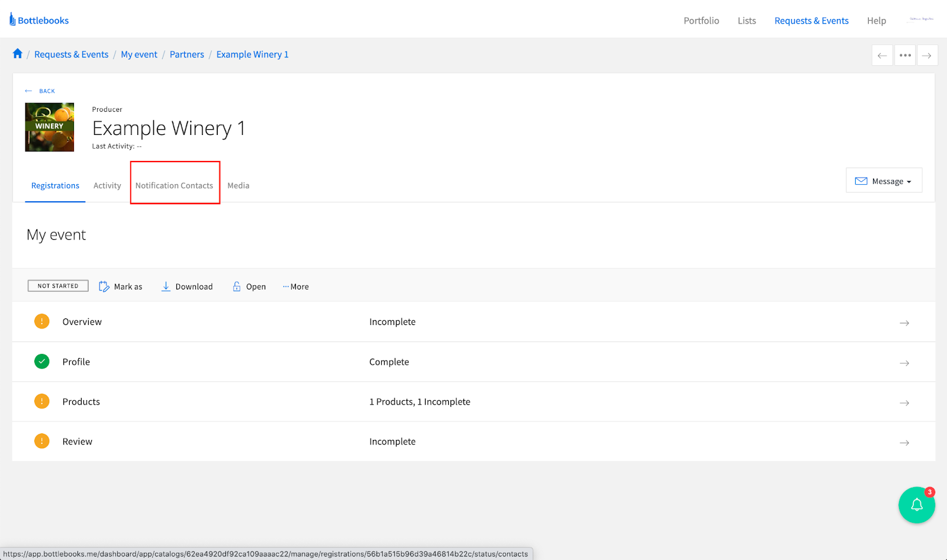Open Requests & Events in top navigation
The height and width of the screenshot is (560, 947).
811,21
